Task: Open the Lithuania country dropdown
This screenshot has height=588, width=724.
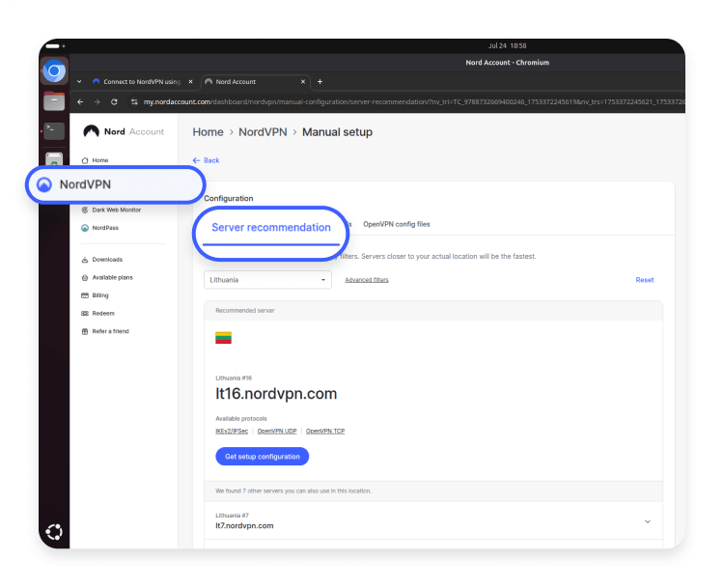Action: point(267,280)
